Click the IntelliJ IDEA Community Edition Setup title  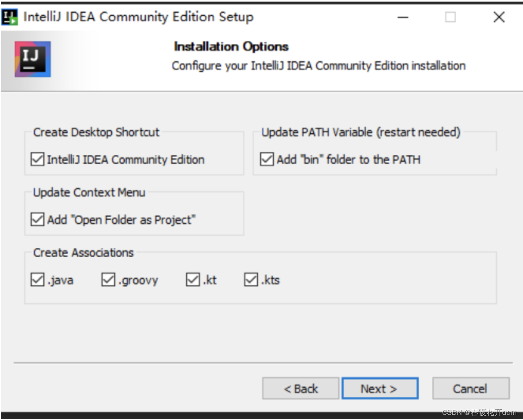click(138, 17)
